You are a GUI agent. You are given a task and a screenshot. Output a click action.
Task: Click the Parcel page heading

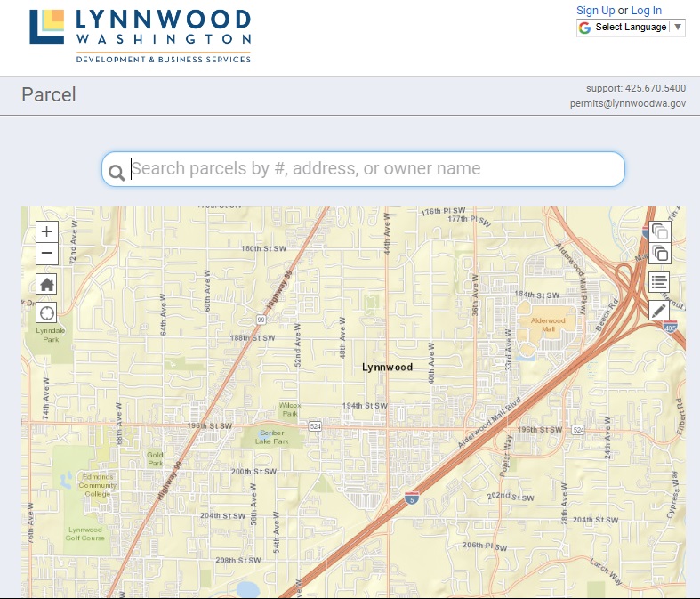point(49,94)
